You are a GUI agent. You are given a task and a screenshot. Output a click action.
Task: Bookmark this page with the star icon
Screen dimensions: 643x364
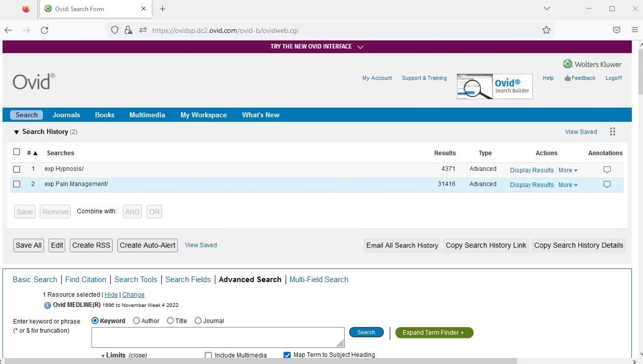coord(546,30)
